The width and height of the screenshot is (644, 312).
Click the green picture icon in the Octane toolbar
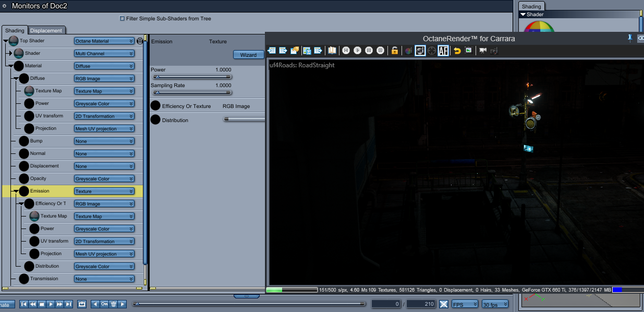469,51
